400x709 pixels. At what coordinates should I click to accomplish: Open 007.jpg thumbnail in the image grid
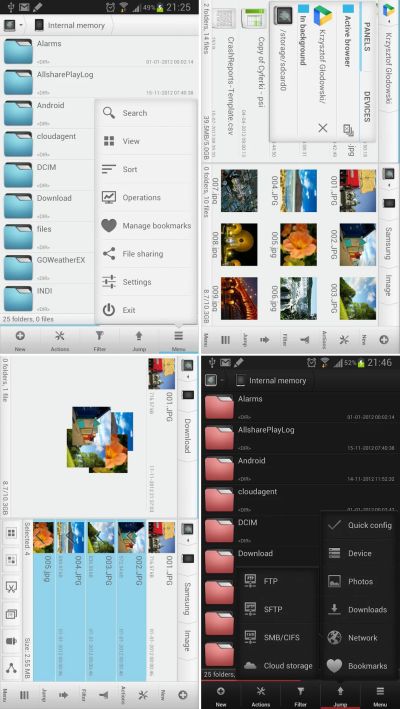point(239,190)
